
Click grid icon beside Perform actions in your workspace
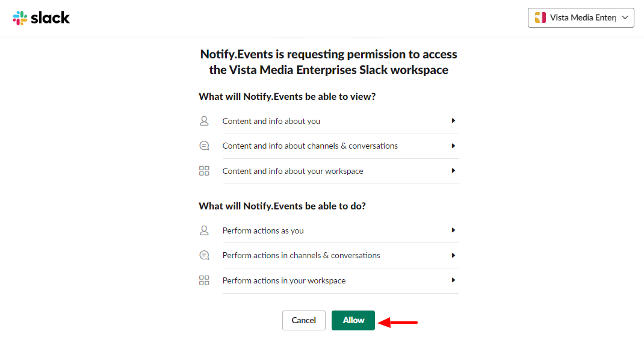point(204,280)
